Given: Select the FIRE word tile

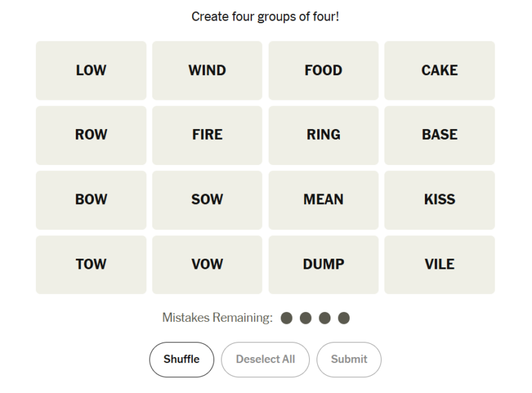Looking at the screenshot, I should point(207,135).
